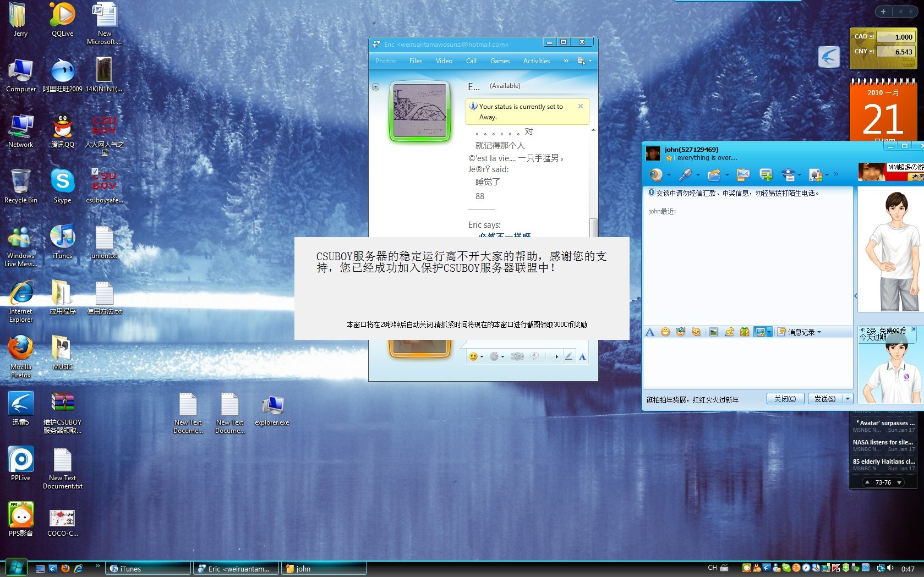
Task: Click Eric's display picture thumbnail
Action: click(x=420, y=112)
